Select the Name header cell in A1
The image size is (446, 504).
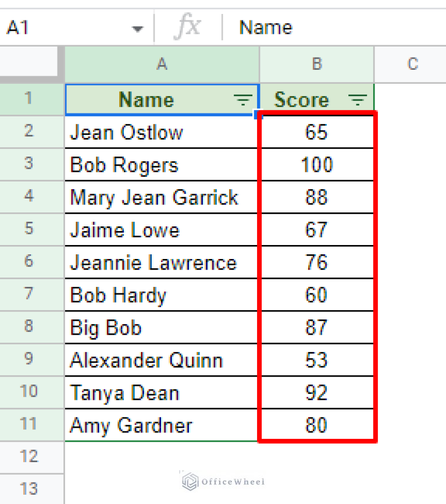pyautogui.click(x=146, y=100)
